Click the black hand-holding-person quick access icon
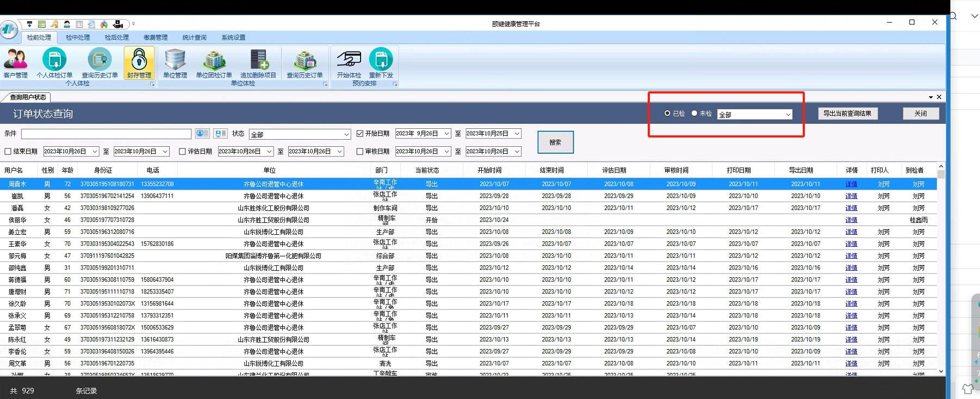Viewport: 980px width, 399px height. click(118, 24)
